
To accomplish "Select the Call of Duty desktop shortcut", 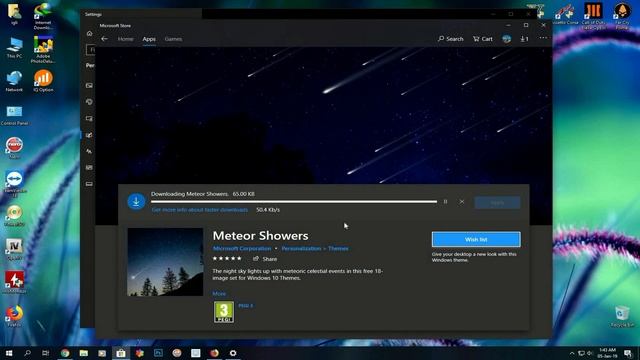I will point(593,16).
